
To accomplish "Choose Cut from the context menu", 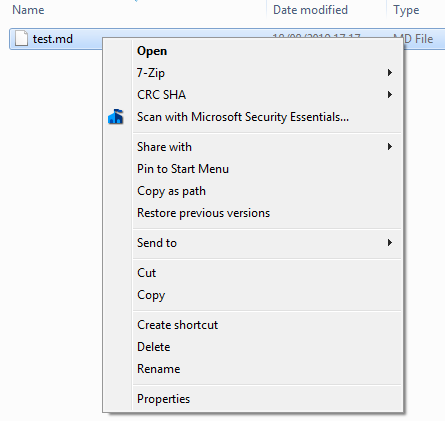I will tap(252, 273).
